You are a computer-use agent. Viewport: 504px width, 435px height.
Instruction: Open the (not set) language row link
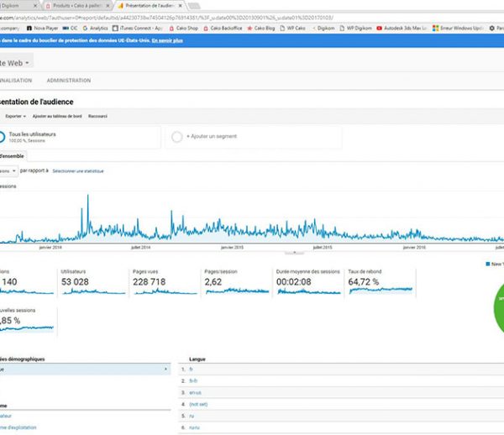pyautogui.click(x=198, y=404)
